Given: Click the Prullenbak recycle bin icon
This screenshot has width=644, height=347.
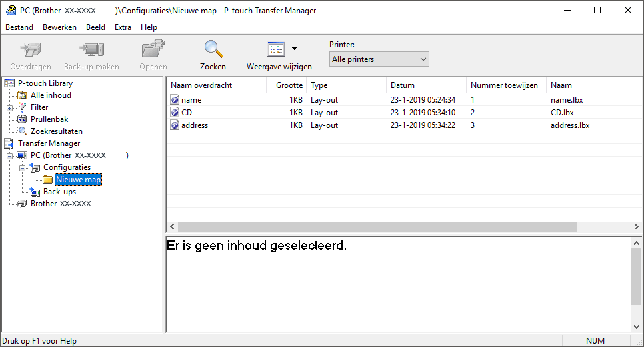Looking at the screenshot, I should [22, 119].
